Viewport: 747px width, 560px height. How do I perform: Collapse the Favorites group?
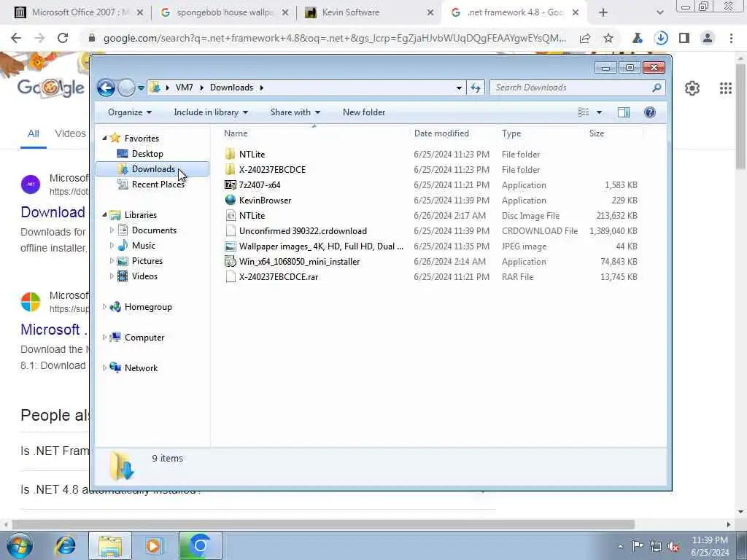tap(104, 138)
